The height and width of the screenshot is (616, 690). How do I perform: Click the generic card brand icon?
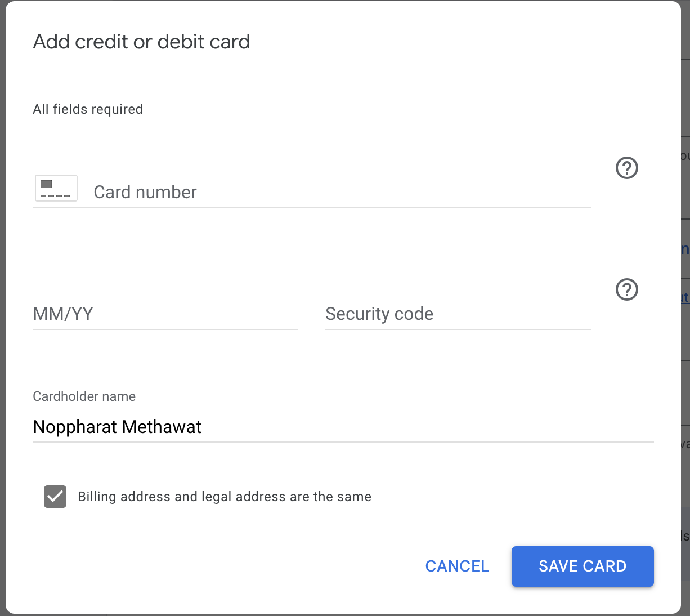[56, 188]
